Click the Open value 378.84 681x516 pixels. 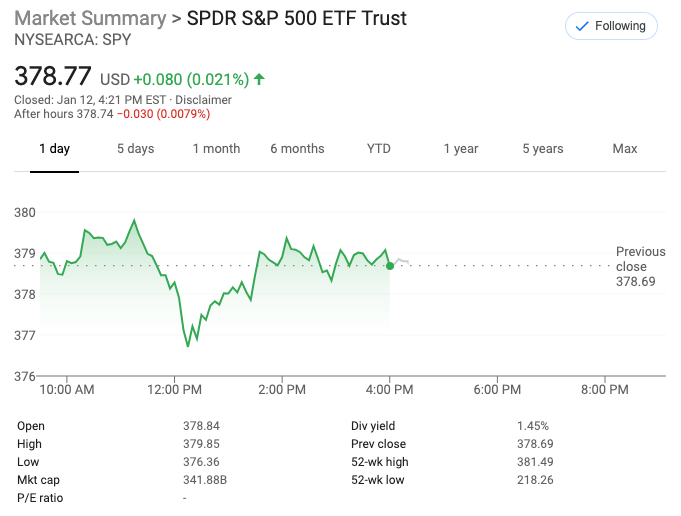coord(199,426)
